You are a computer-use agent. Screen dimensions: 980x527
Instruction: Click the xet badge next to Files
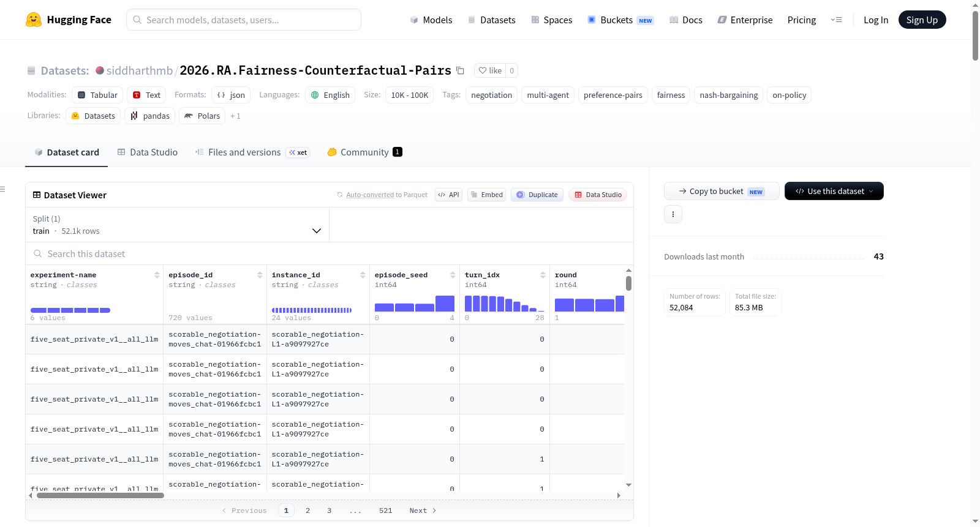(x=298, y=152)
